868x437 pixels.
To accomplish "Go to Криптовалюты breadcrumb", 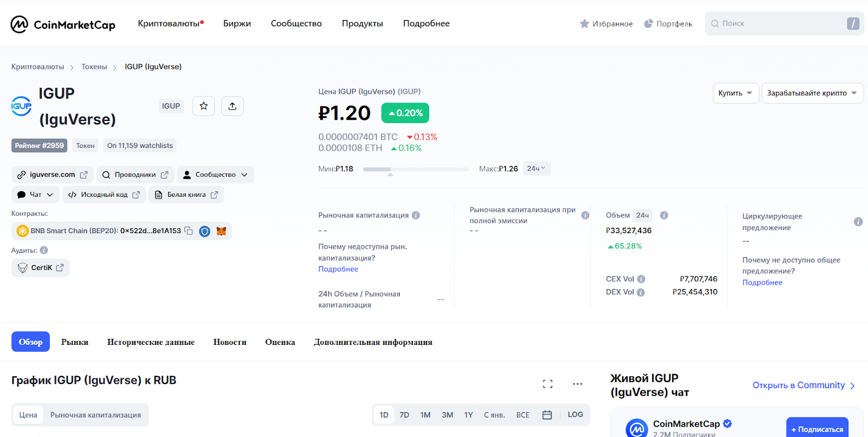I will pos(37,67).
